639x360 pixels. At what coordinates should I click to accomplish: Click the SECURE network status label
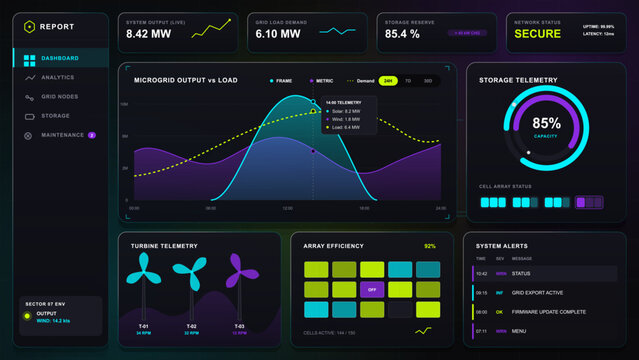pyautogui.click(x=537, y=34)
